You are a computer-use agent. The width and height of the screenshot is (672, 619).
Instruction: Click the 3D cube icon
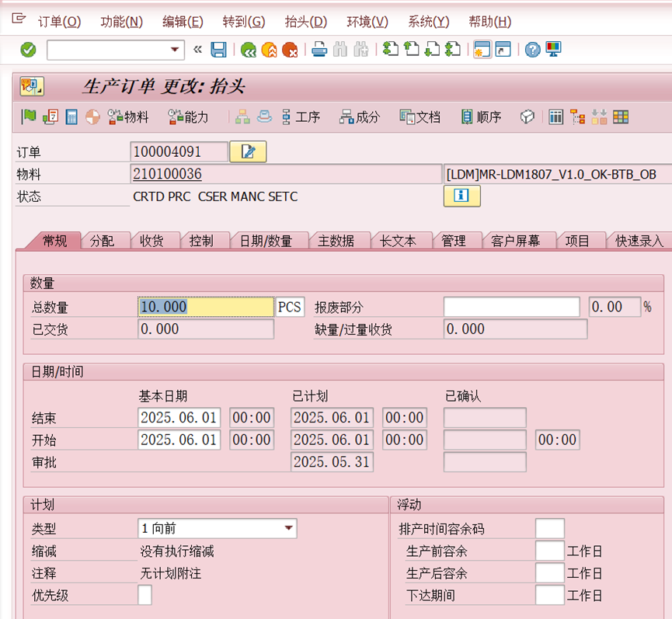(528, 116)
